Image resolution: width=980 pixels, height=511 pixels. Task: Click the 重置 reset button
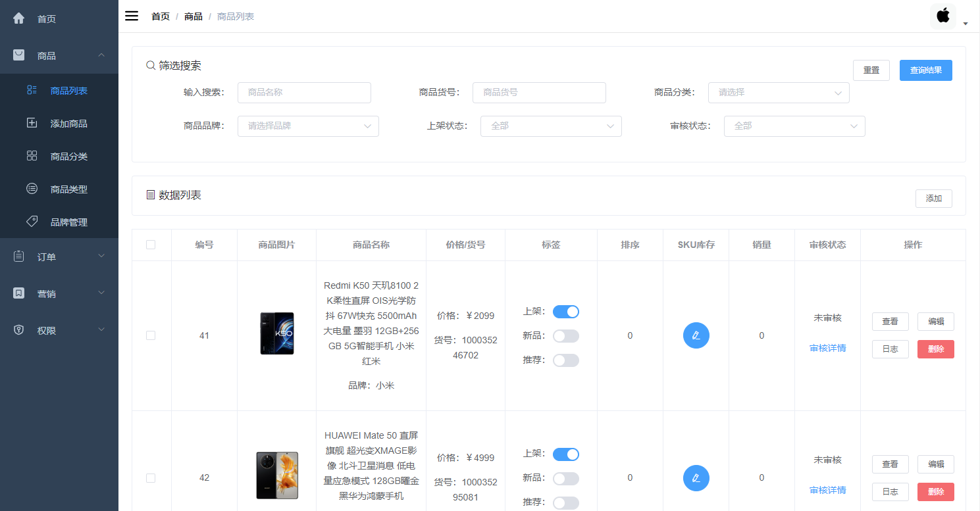coord(871,70)
